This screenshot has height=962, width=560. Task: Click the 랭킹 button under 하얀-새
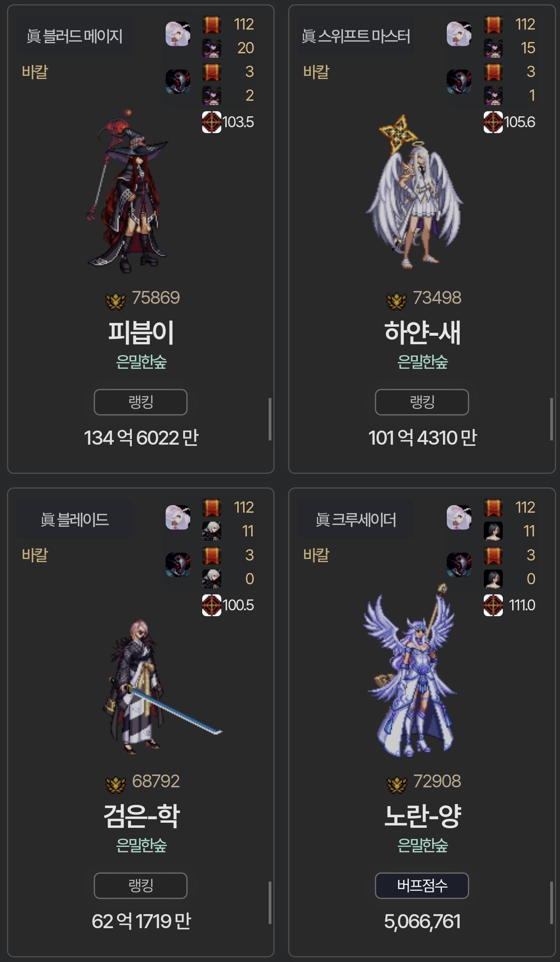(422, 402)
